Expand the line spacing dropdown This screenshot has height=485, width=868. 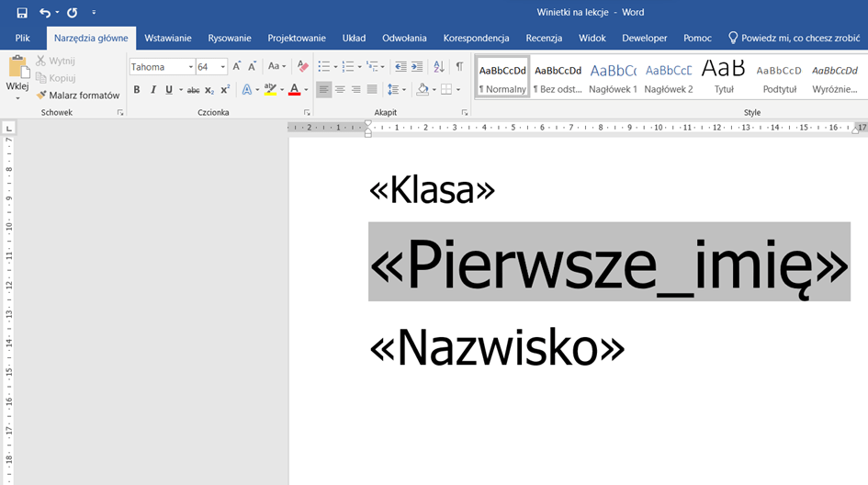(x=404, y=90)
